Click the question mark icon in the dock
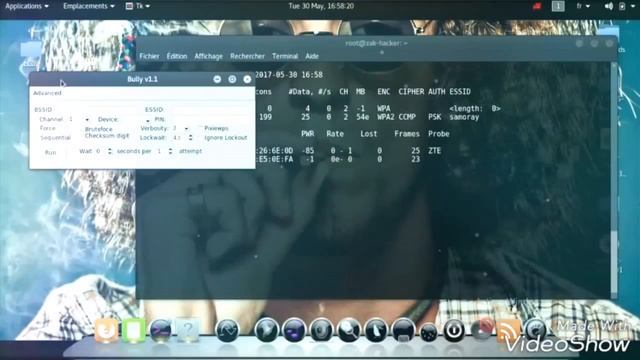The image size is (640, 360). point(188,330)
